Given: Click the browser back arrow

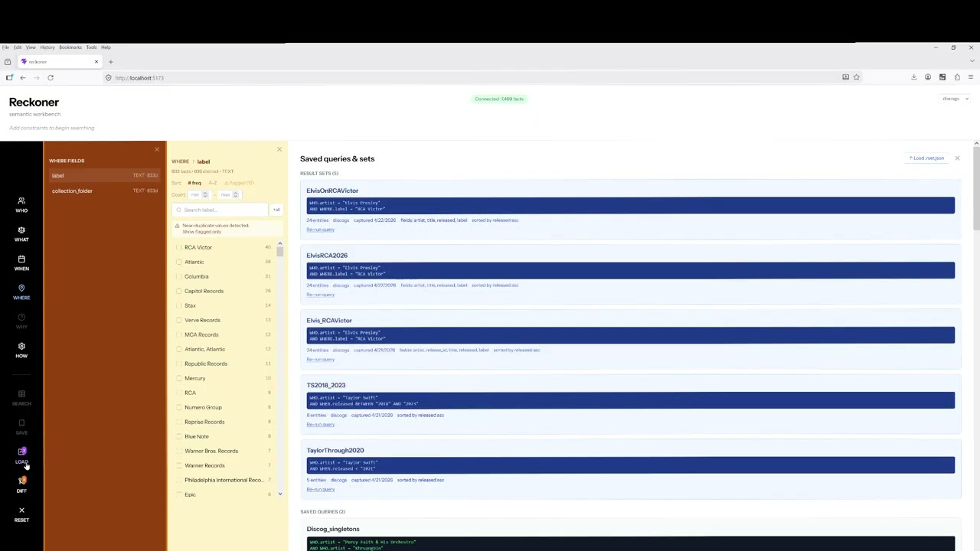Looking at the screenshot, I should click(23, 77).
